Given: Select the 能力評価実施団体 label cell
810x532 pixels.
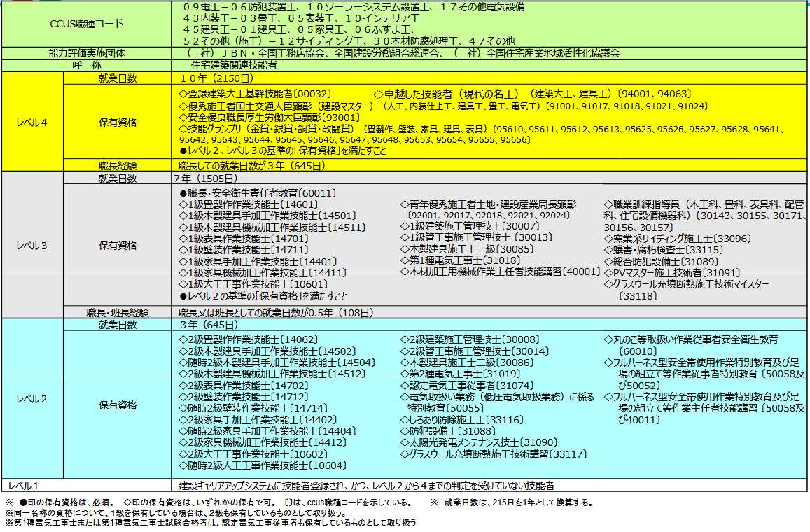Looking at the screenshot, I should click(87, 52).
